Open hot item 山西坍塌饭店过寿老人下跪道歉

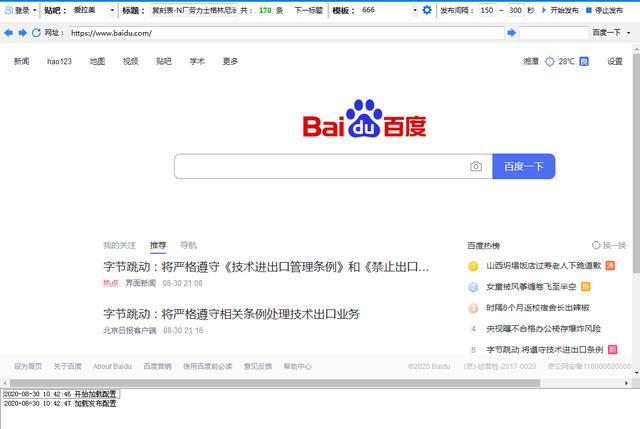coord(544,266)
